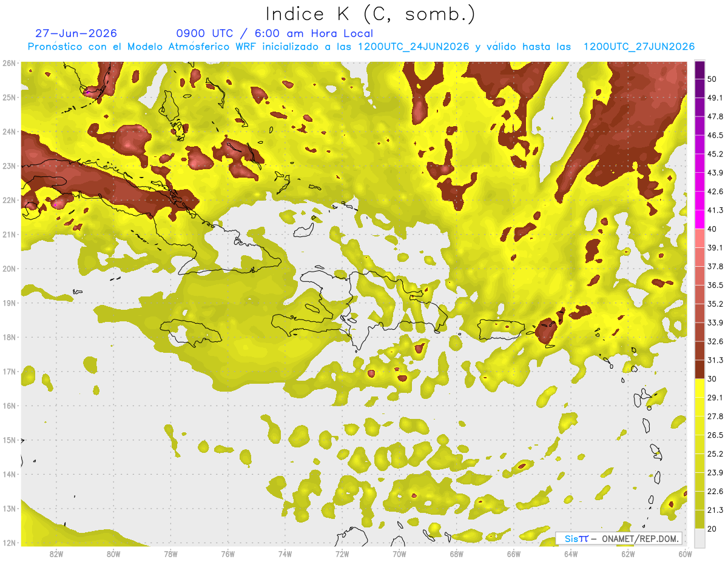Image resolution: width=728 pixels, height=562 pixels.
Task: Click the "19N" latitude label
Action: pyautogui.click(x=8, y=303)
